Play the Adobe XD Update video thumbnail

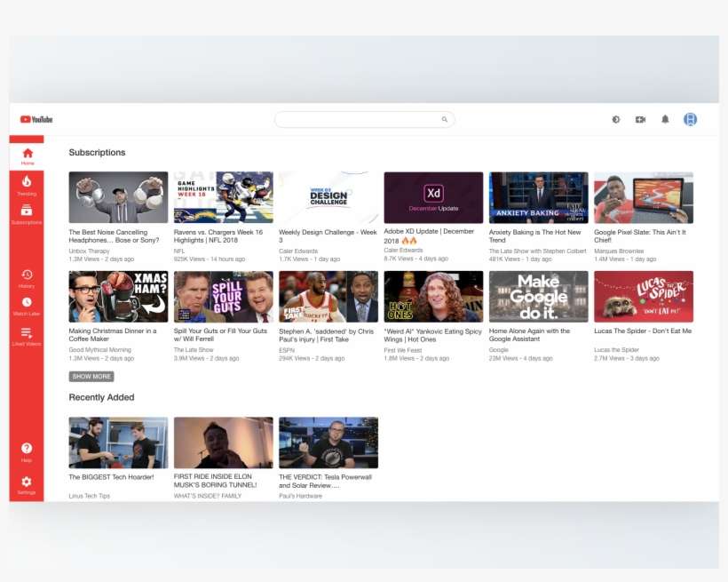click(432, 196)
